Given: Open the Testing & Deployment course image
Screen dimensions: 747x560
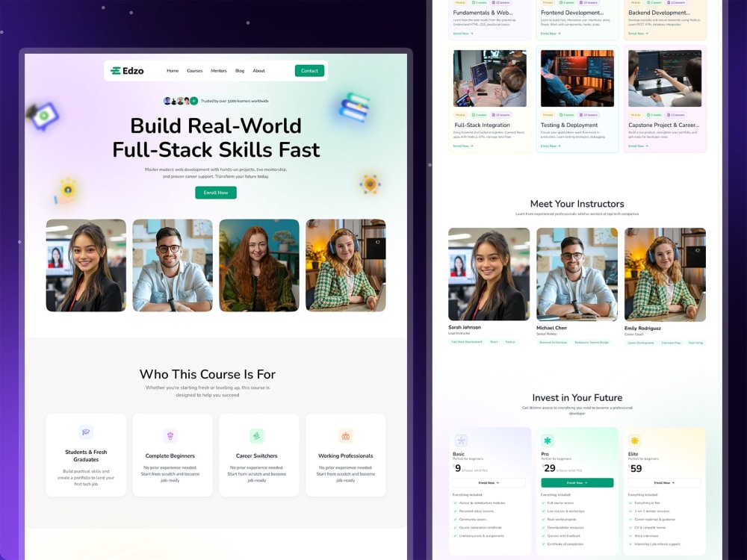Looking at the screenshot, I should [577, 78].
